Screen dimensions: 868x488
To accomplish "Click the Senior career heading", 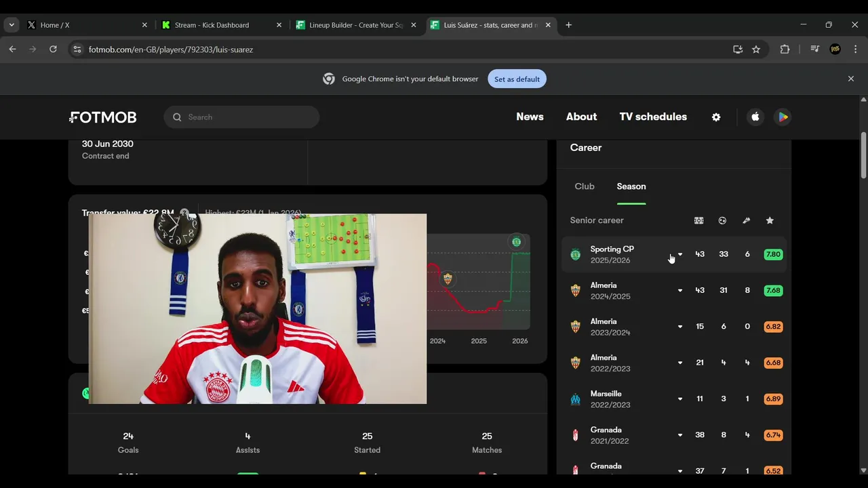I will 597,220.
